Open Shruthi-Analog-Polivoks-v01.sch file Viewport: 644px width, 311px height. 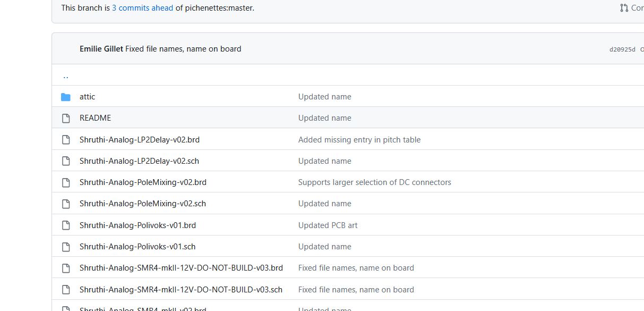[x=138, y=247]
